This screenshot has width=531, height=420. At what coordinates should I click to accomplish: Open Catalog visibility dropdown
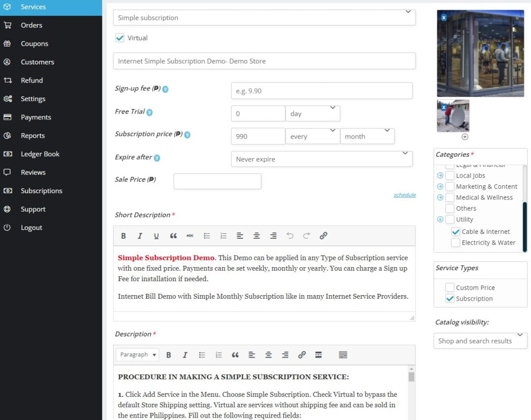tap(480, 341)
